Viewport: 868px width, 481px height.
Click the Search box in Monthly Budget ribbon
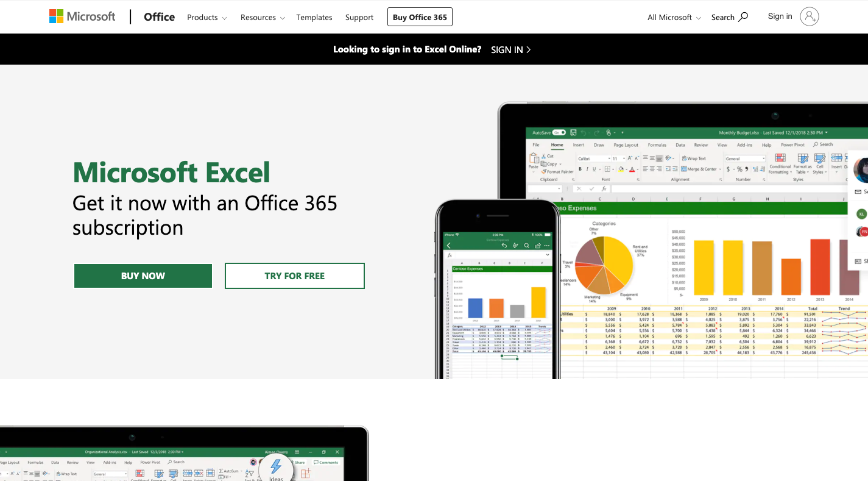coord(823,145)
